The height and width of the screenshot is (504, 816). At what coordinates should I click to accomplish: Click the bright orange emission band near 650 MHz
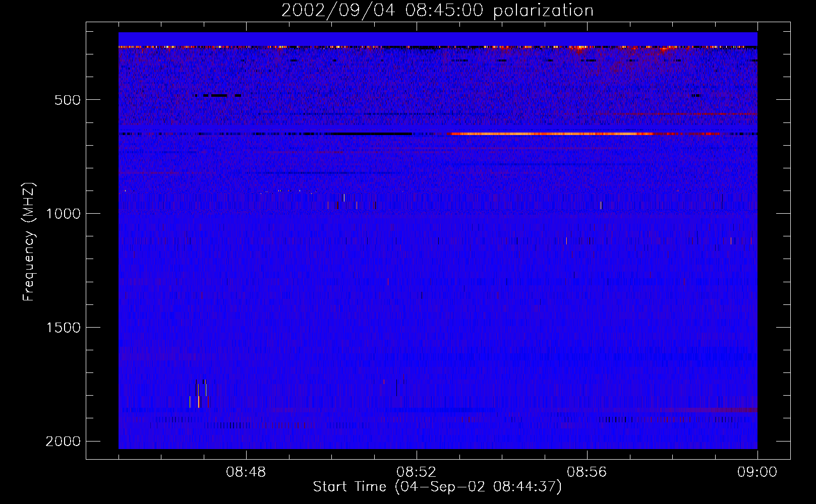pyautogui.click(x=550, y=134)
